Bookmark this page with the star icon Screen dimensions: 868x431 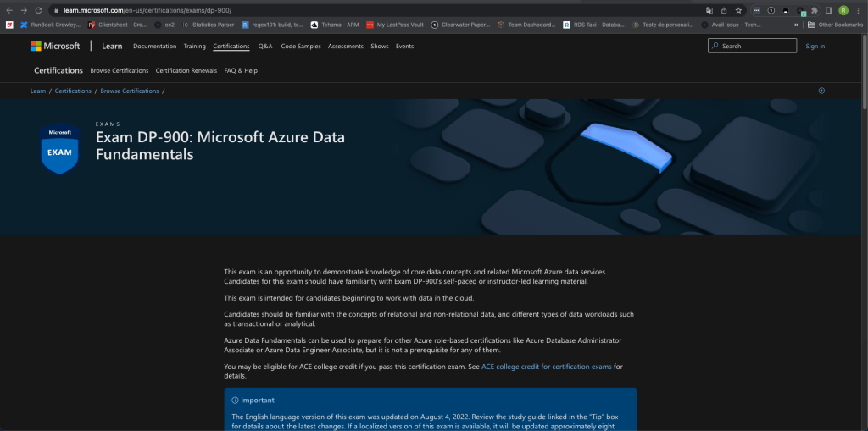coord(738,10)
